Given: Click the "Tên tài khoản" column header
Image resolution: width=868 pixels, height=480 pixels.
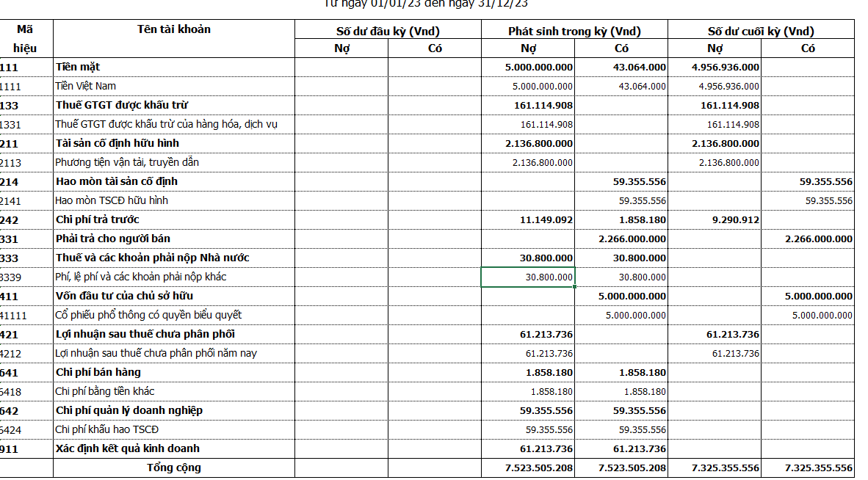Looking at the screenshot, I should 174,29.
